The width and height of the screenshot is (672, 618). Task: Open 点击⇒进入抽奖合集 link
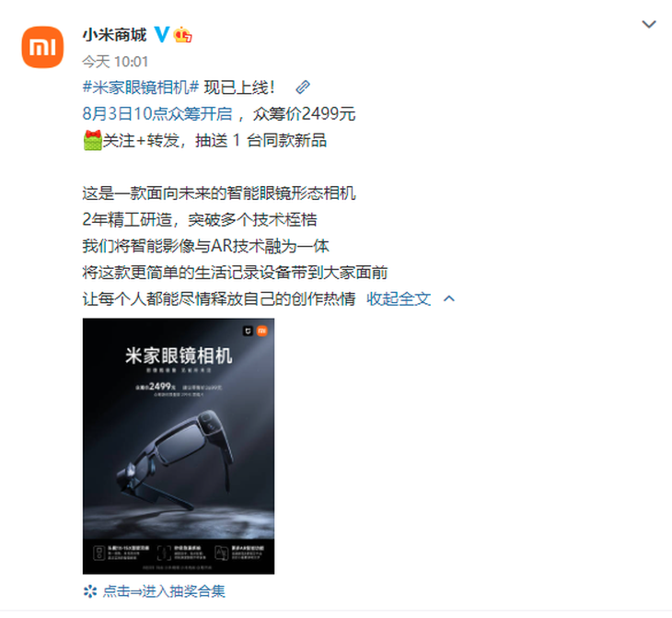(x=164, y=591)
